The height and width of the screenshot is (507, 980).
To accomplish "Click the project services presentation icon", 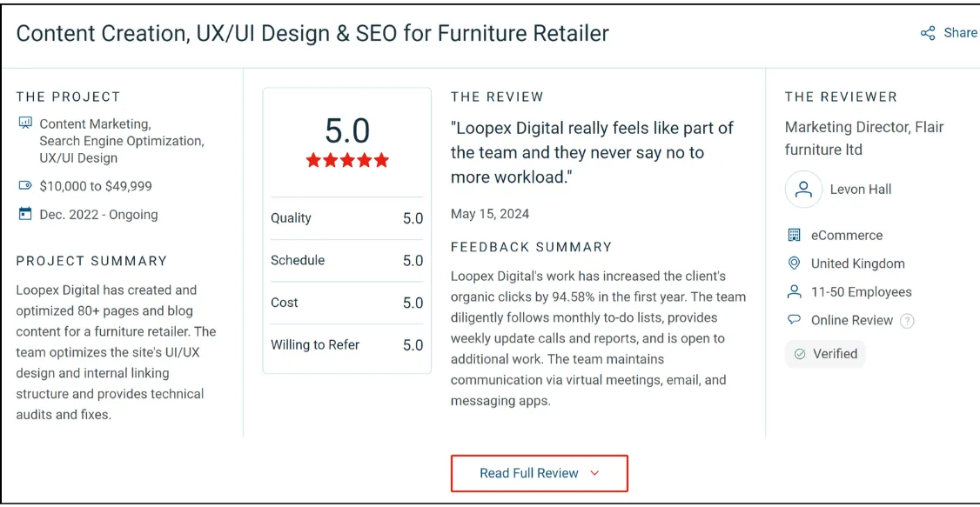I will click(25, 123).
